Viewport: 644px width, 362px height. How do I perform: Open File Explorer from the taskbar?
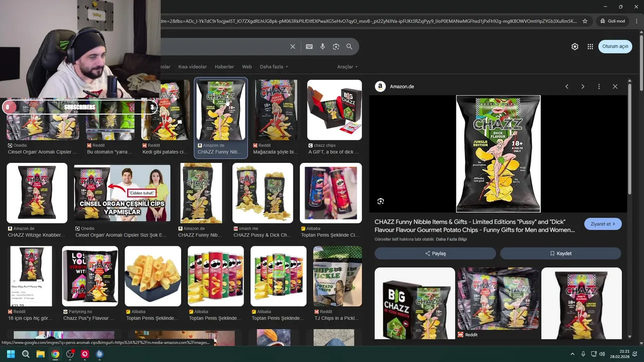(x=40, y=354)
